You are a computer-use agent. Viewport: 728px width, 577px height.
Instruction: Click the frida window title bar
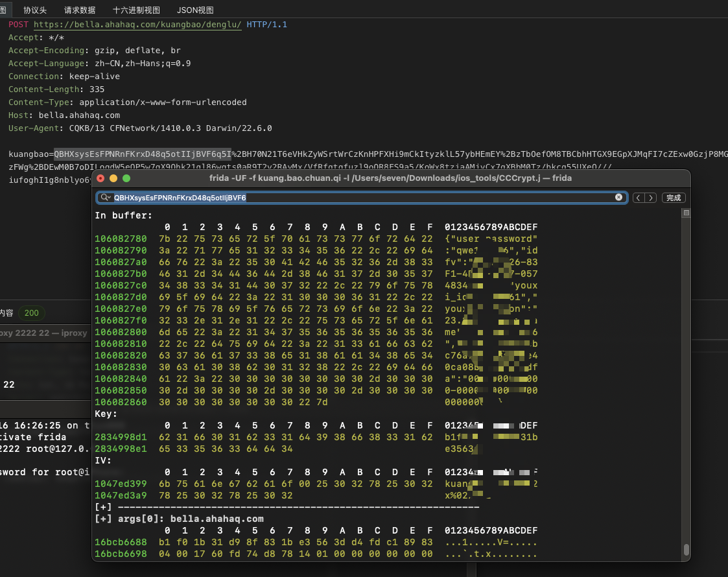pyautogui.click(x=390, y=178)
